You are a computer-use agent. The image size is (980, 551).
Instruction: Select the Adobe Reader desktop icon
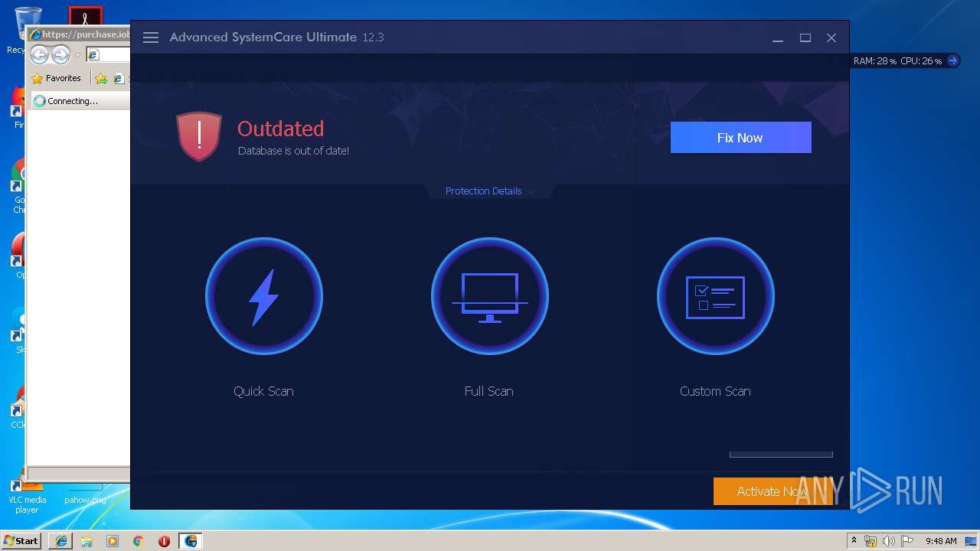[86, 15]
